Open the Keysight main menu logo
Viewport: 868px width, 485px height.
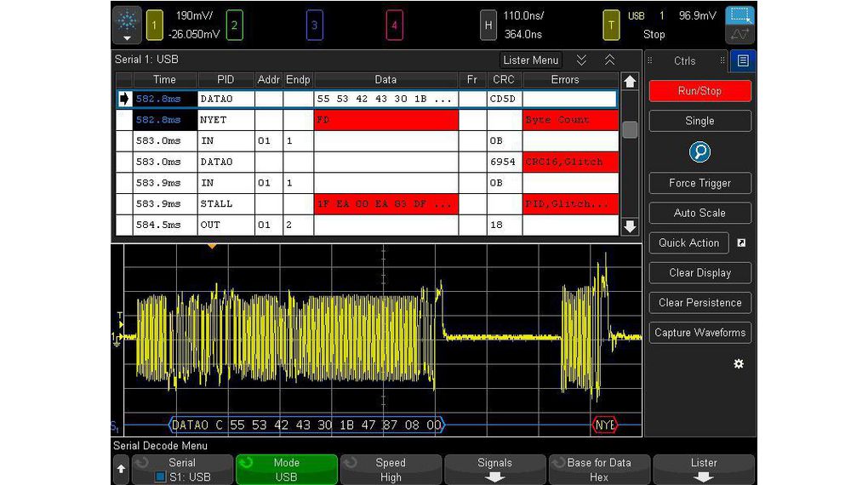(127, 25)
